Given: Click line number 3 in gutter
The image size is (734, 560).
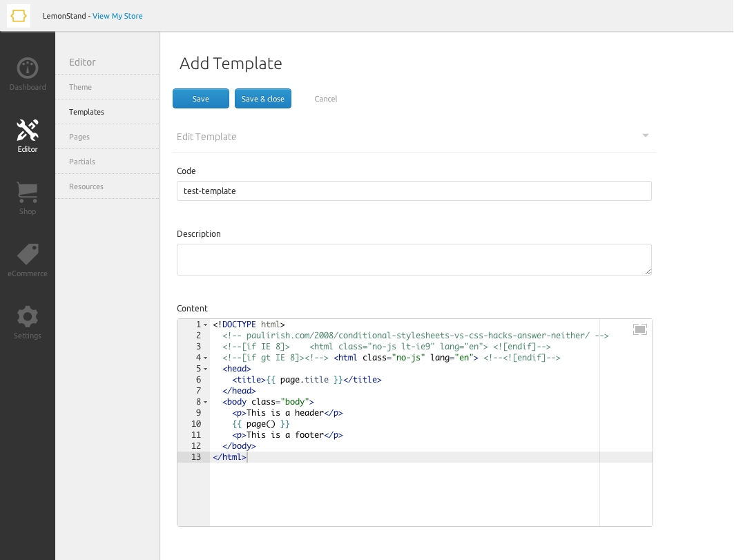Looking at the screenshot, I should tap(198, 347).
